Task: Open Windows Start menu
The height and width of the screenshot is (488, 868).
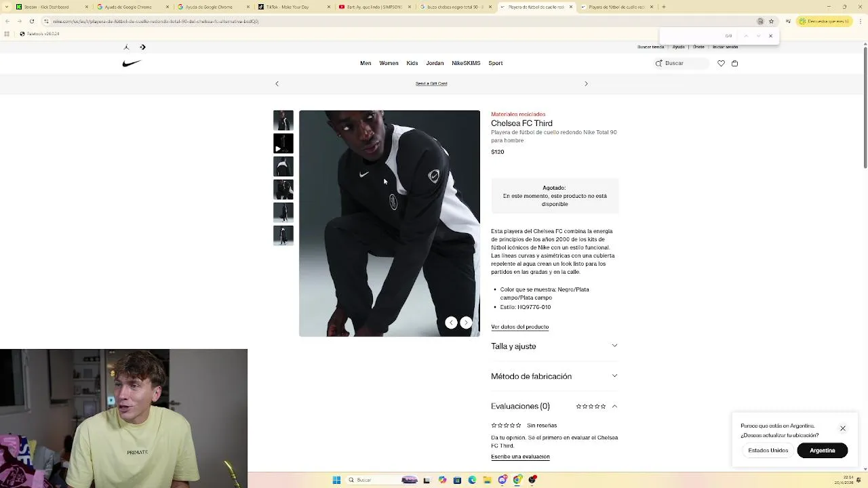Action: pos(336,480)
